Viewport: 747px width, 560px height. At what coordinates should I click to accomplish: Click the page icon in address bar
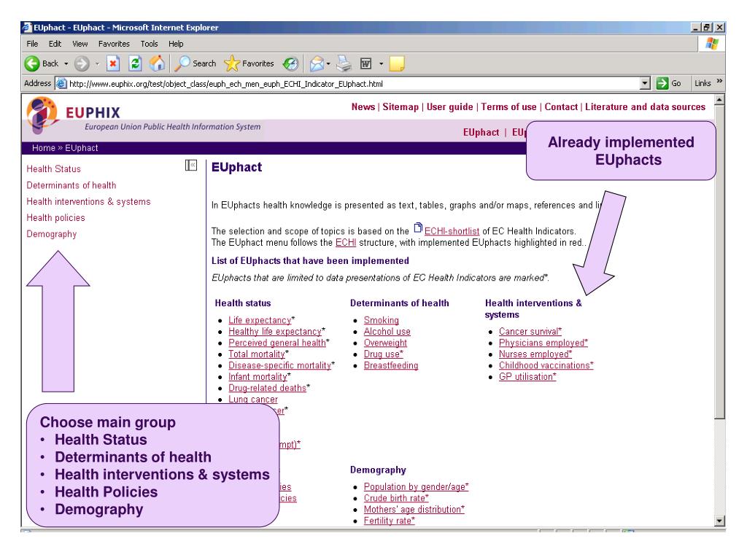(61, 84)
